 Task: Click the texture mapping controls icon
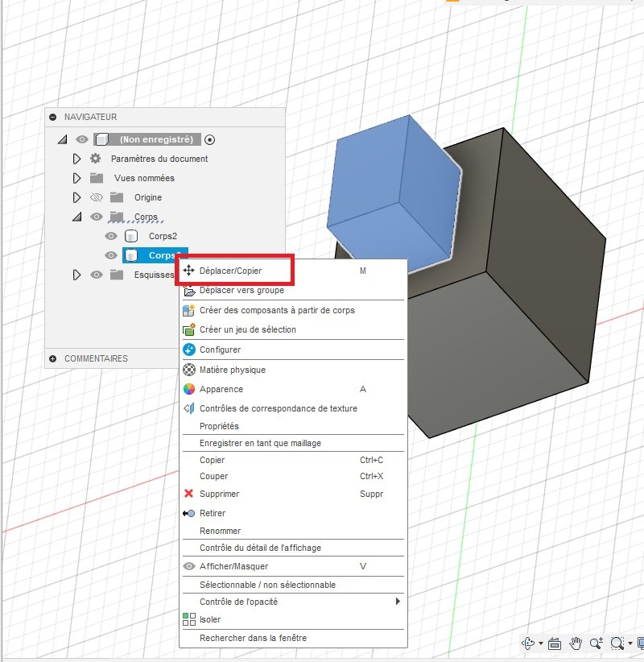tap(188, 408)
